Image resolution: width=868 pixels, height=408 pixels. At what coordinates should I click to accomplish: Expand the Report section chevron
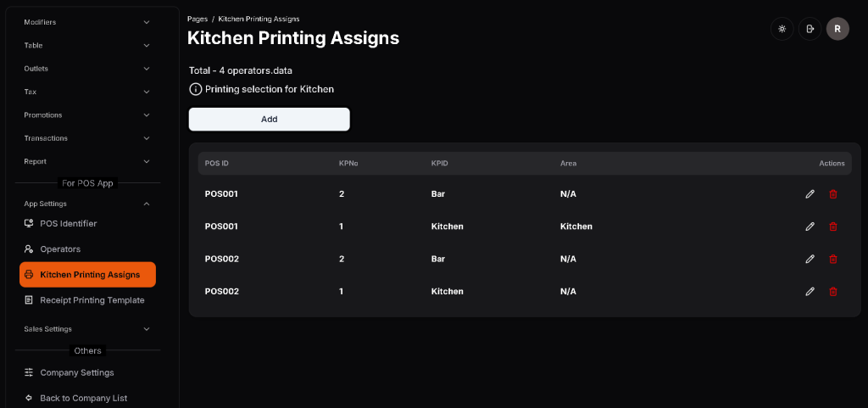(147, 161)
